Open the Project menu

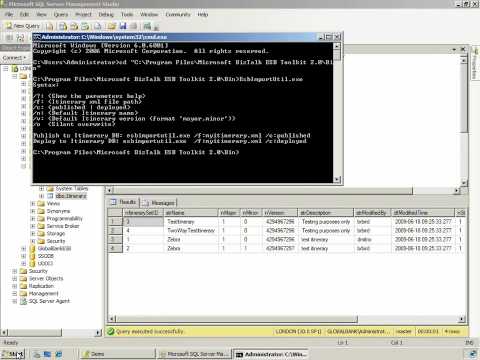(83, 14)
